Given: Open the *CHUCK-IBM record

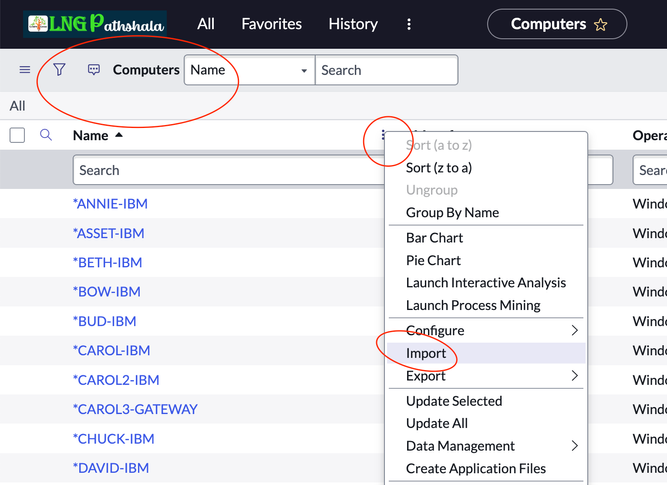Looking at the screenshot, I should click(113, 439).
